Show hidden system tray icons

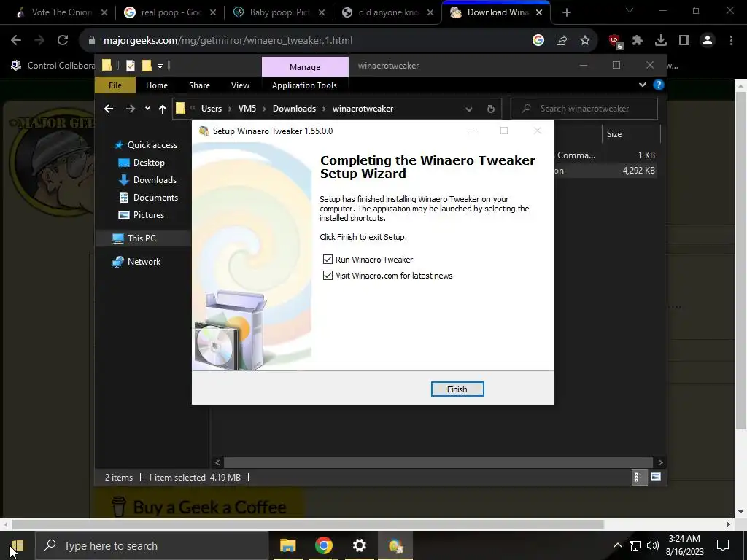click(617, 545)
